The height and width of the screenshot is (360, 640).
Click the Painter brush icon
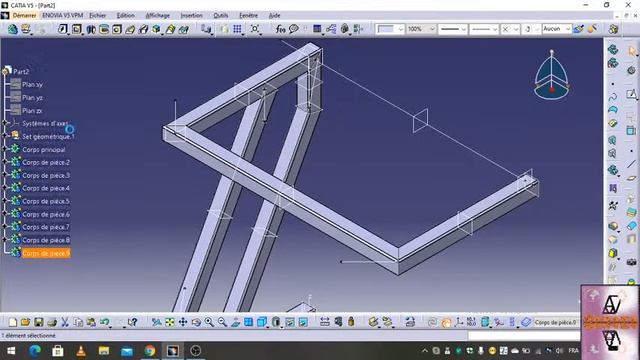click(x=578, y=29)
